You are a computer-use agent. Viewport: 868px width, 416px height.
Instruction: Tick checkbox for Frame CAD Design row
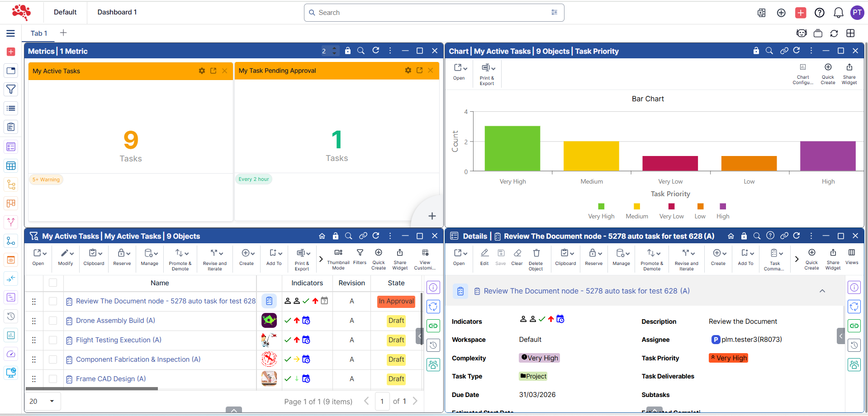tap(53, 379)
